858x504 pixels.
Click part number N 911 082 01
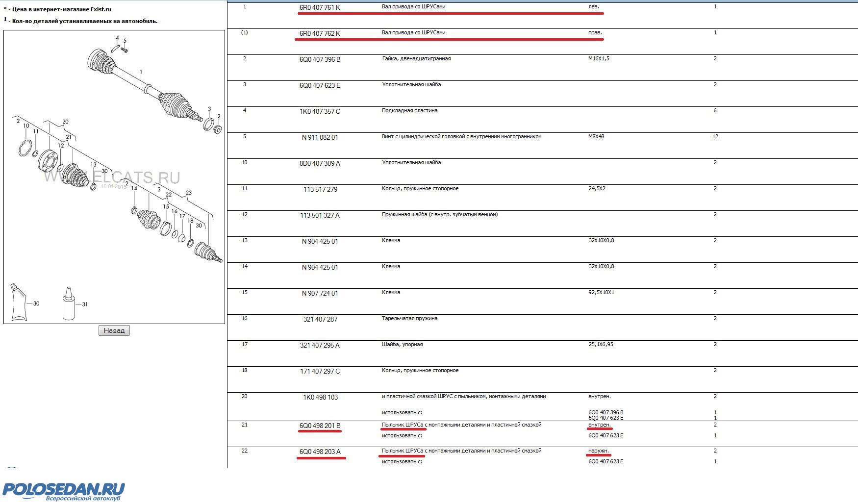tap(320, 137)
